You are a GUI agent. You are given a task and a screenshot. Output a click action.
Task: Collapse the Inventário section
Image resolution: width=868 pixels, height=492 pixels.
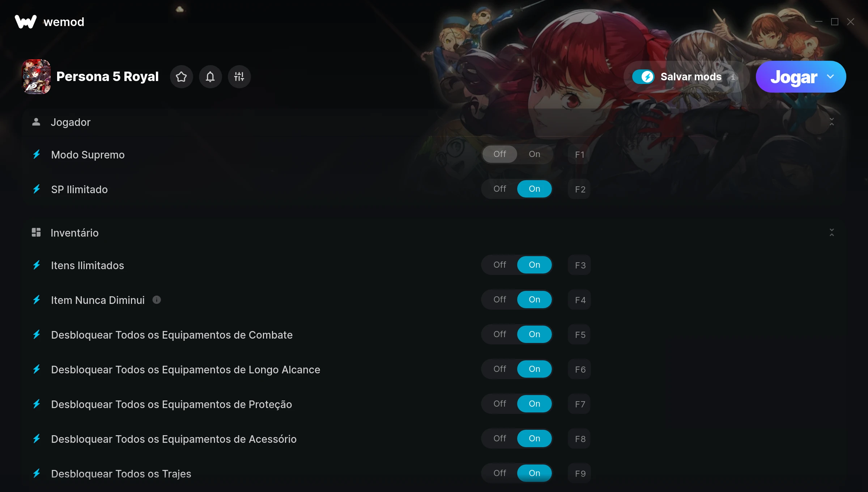click(x=831, y=233)
